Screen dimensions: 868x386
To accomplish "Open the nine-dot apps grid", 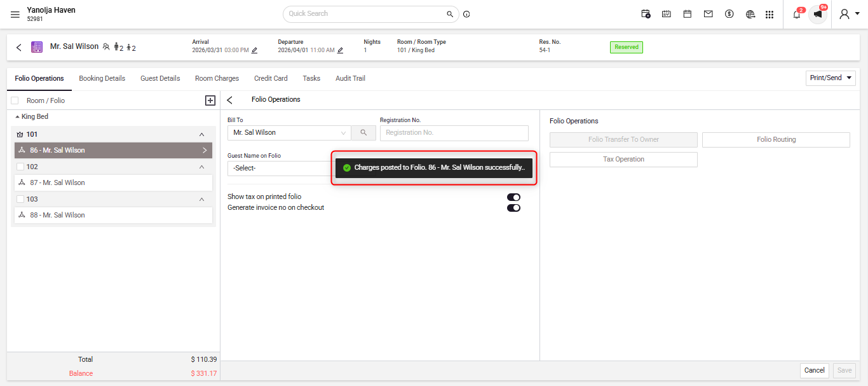I will pyautogui.click(x=770, y=14).
